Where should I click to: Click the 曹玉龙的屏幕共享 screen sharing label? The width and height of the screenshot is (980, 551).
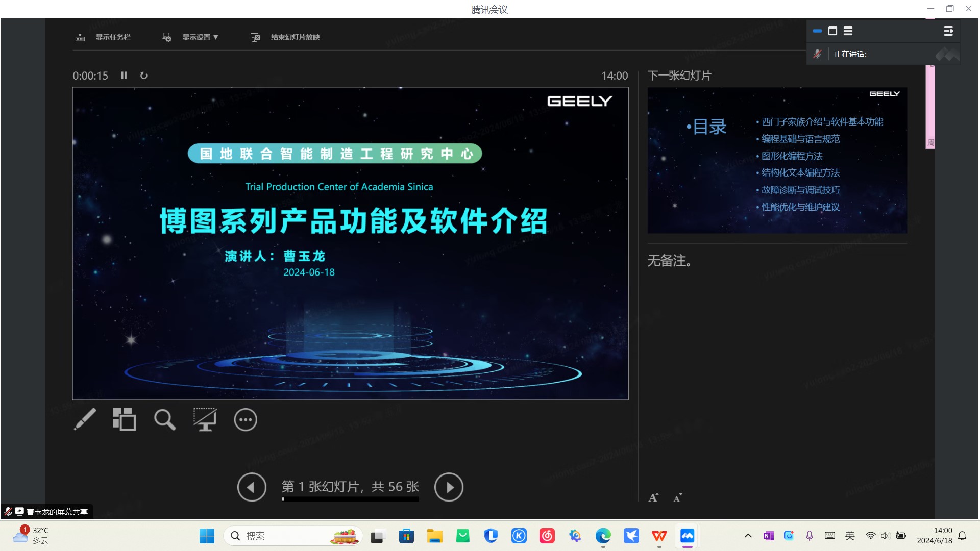tap(47, 512)
